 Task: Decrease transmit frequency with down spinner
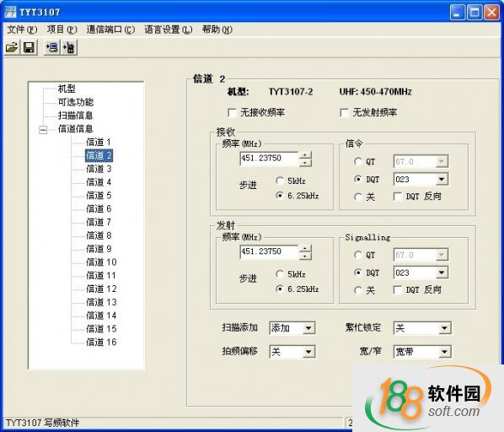click(x=305, y=256)
